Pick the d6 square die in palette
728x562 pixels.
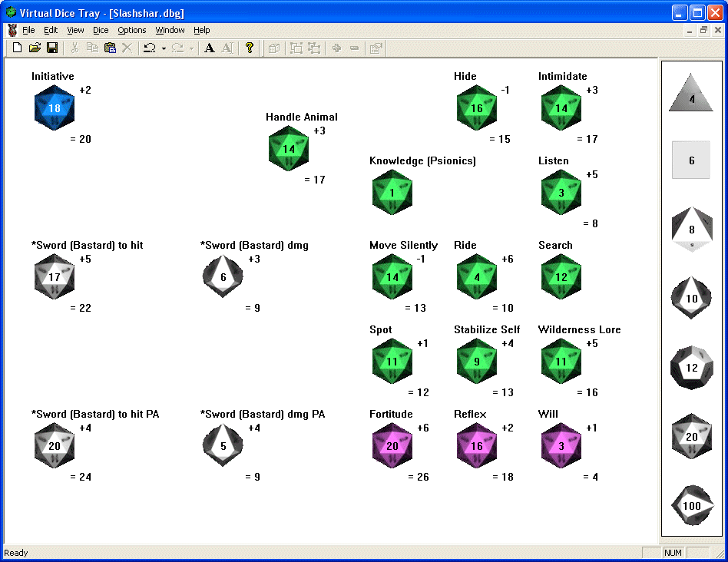(691, 160)
